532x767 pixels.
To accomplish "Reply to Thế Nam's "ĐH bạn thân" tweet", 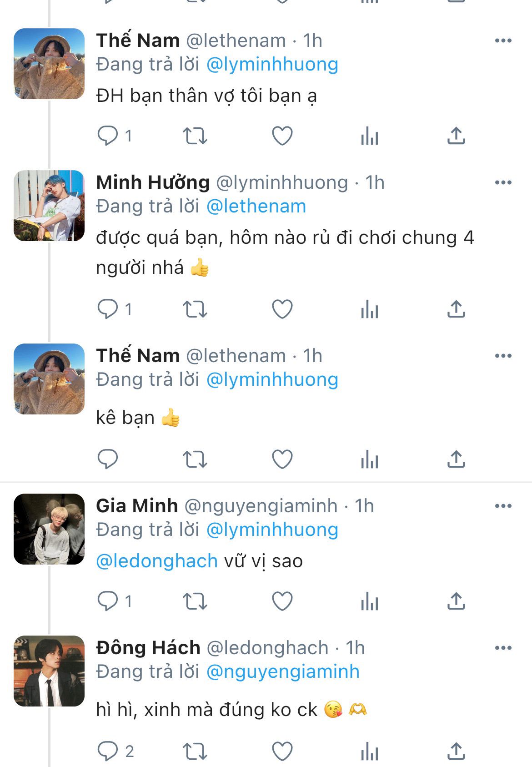I will click(108, 136).
